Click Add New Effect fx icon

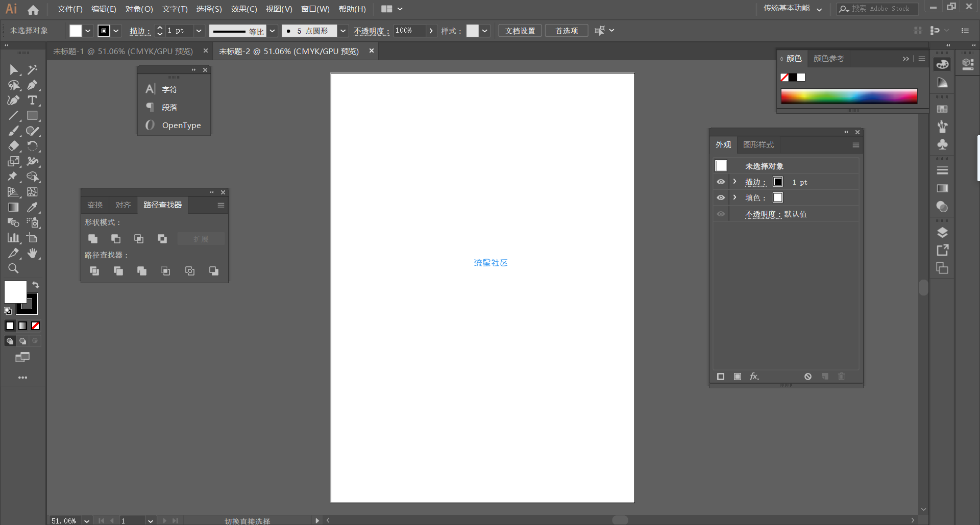[x=754, y=377]
